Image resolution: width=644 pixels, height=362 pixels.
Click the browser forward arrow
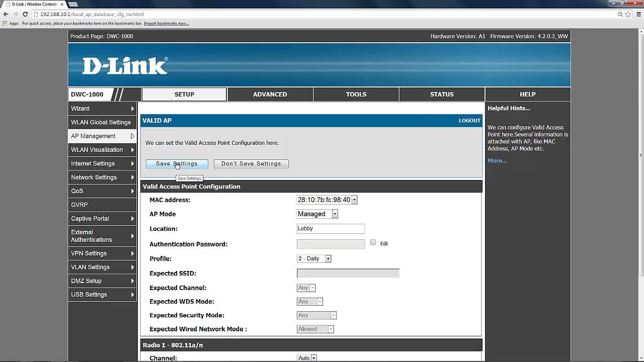point(15,14)
